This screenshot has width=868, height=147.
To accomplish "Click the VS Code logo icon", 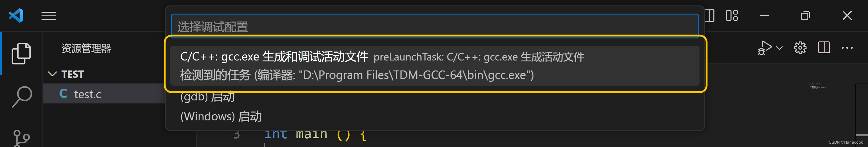I will point(16,15).
